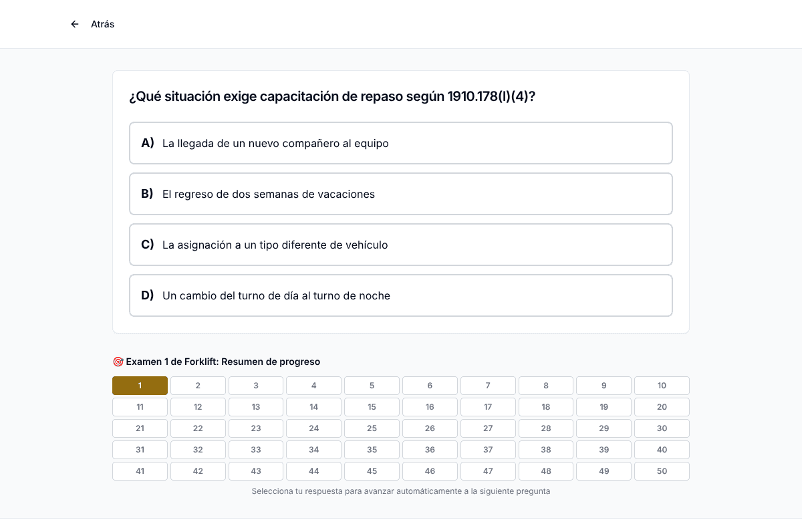Go to question 28
The width and height of the screenshot is (812, 528).
546,428
